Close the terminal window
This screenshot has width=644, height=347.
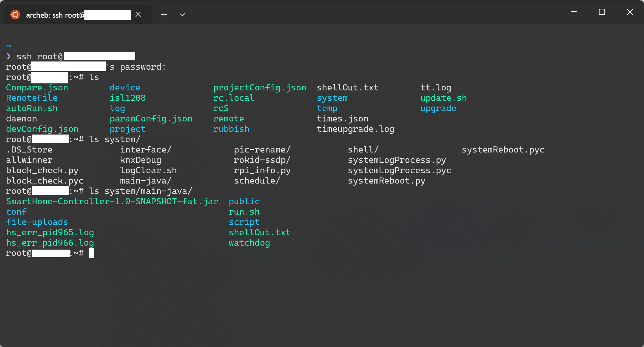630,12
